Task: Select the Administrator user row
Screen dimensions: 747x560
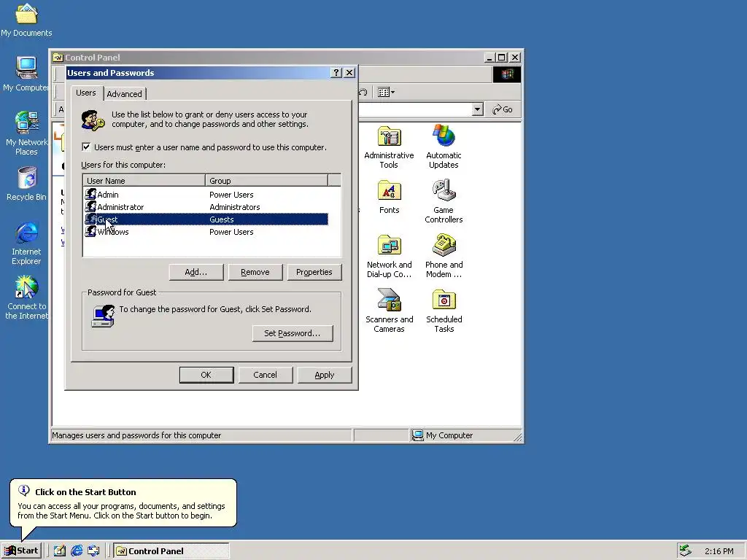Action: [x=206, y=206]
